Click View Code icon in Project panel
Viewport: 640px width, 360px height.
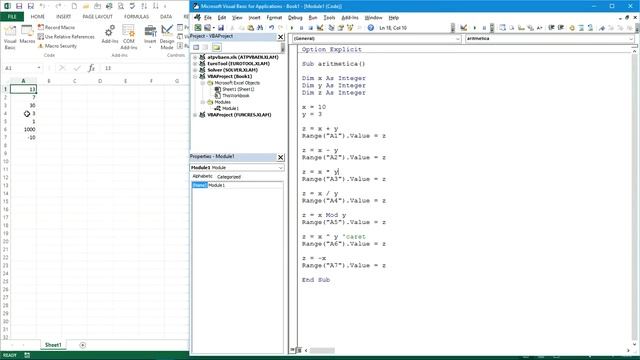coord(196,47)
